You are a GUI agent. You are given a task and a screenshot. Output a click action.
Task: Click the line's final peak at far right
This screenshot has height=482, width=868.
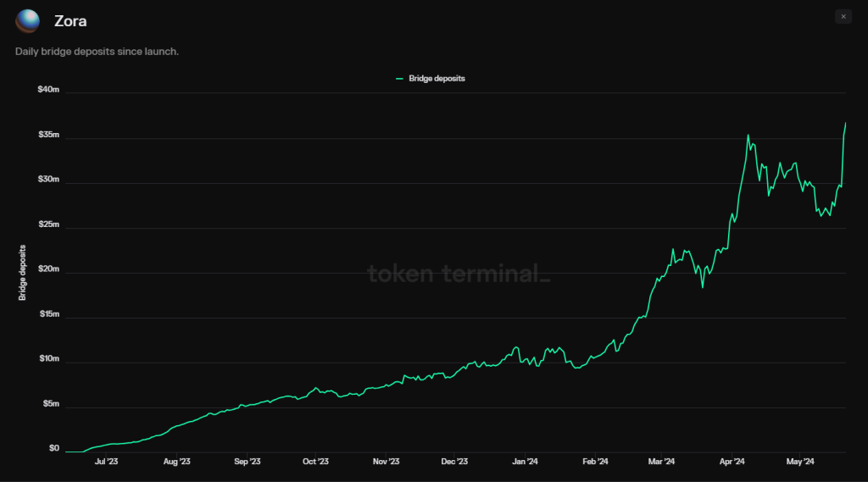click(x=845, y=124)
